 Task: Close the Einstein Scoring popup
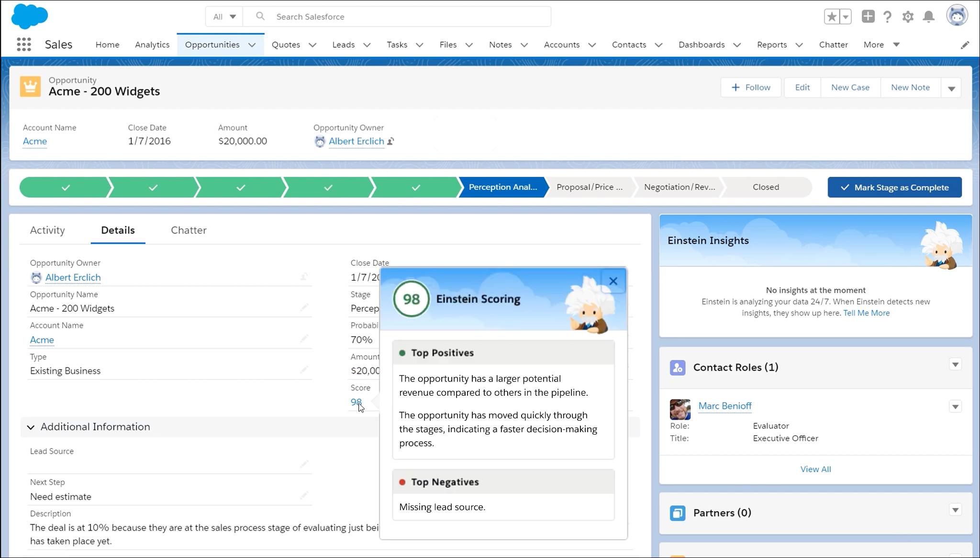[613, 281]
